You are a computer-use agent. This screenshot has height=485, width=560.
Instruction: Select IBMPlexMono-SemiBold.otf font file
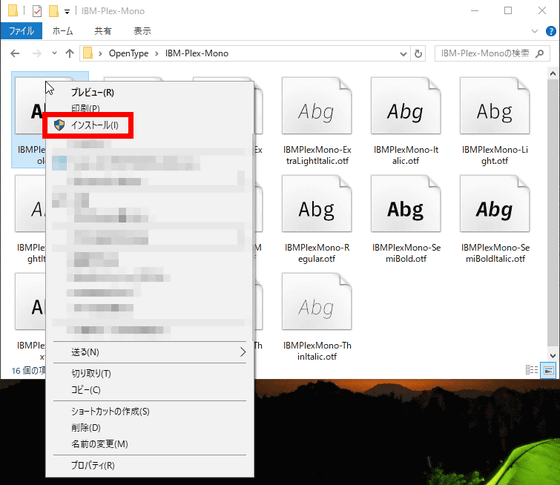click(x=406, y=219)
